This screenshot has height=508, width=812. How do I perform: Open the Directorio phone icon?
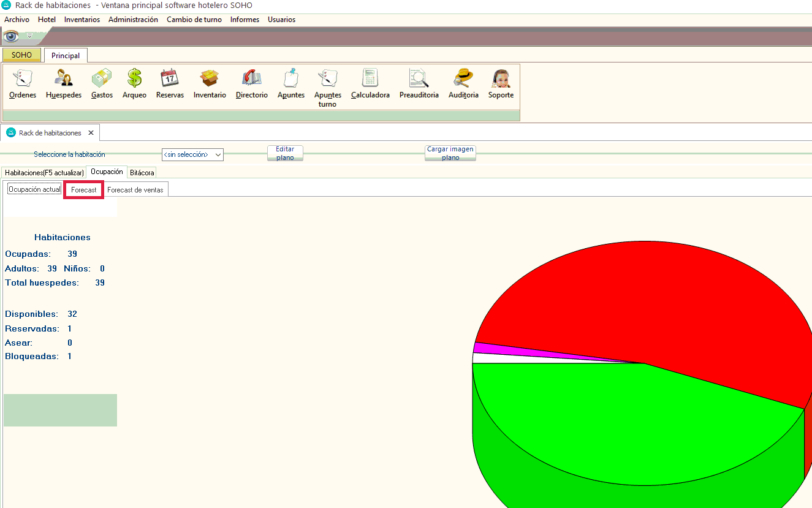click(x=252, y=79)
